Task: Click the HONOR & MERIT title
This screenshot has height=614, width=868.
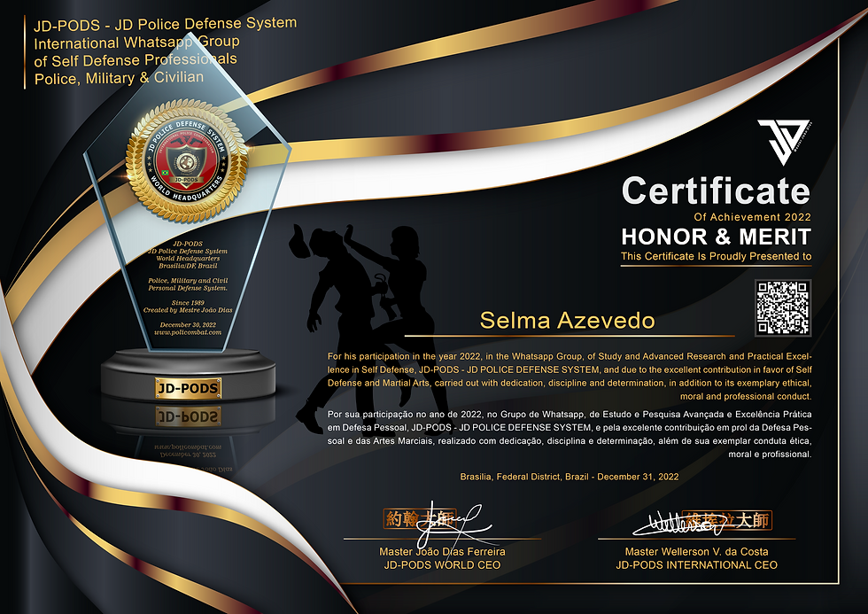Action: [x=716, y=237]
